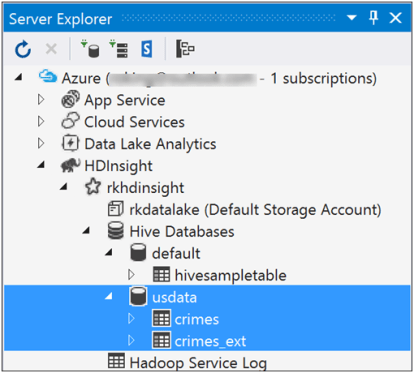Click the rkdatalake storage account icon
Screen dimensions: 414x373
coord(116,209)
